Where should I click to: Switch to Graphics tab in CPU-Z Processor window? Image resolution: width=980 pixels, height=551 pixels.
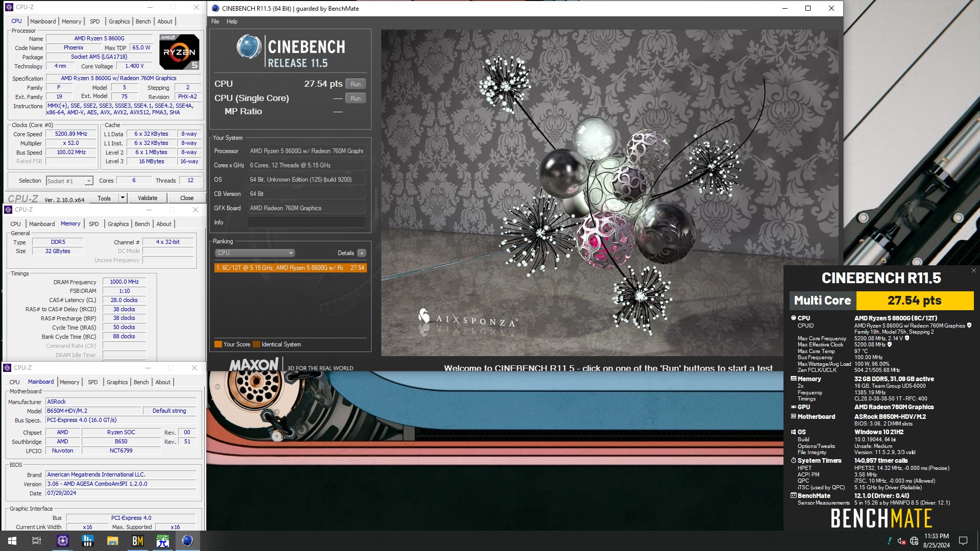coord(119,21)
